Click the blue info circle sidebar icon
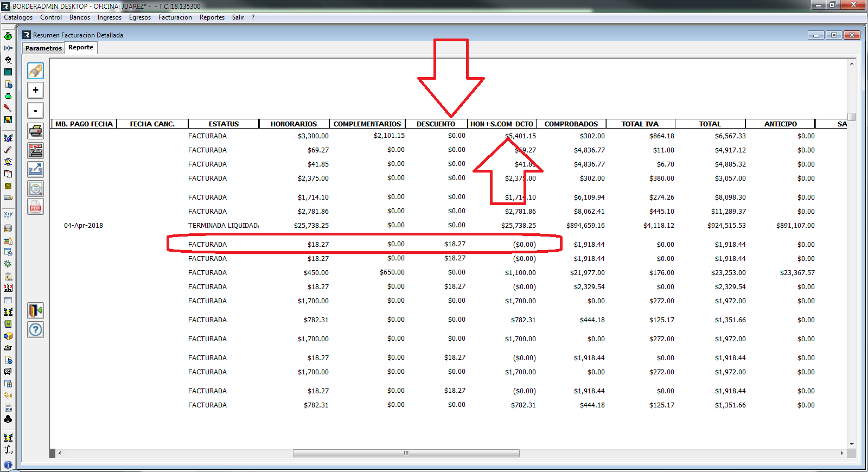Screen dimensions: 868x472 pyautogui.click(x=8, y=465)
